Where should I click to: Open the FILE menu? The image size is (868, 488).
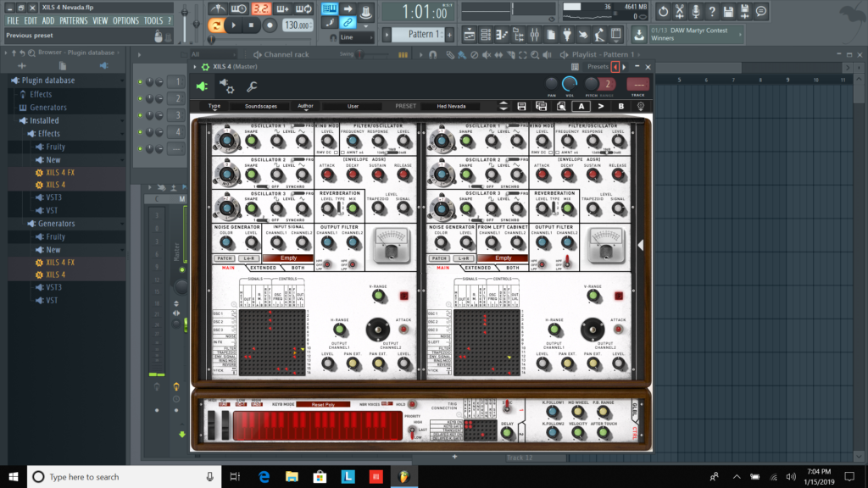(13, 20)
